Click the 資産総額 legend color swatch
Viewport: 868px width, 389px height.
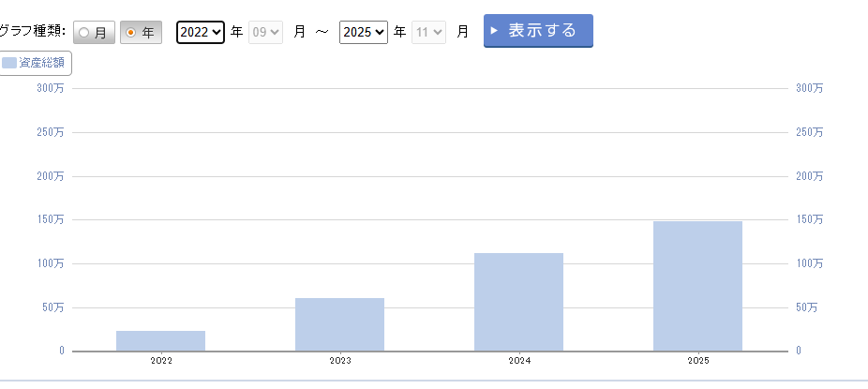[9, 63]
